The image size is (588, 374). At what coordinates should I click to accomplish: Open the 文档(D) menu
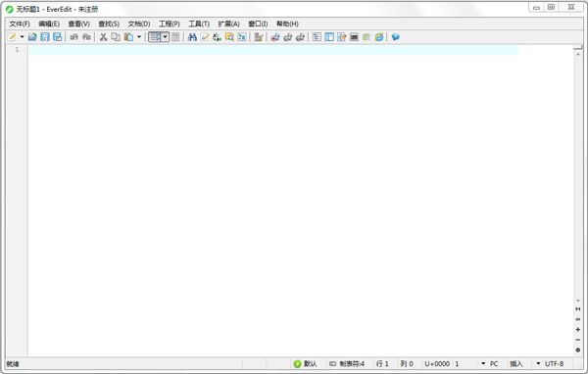[x=139, y=23]
